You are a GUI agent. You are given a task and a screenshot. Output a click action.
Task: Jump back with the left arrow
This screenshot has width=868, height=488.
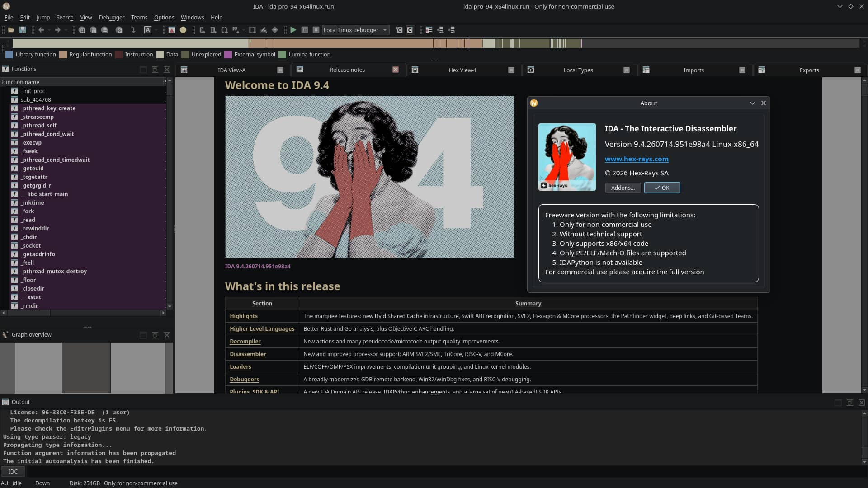pos(41,30)
